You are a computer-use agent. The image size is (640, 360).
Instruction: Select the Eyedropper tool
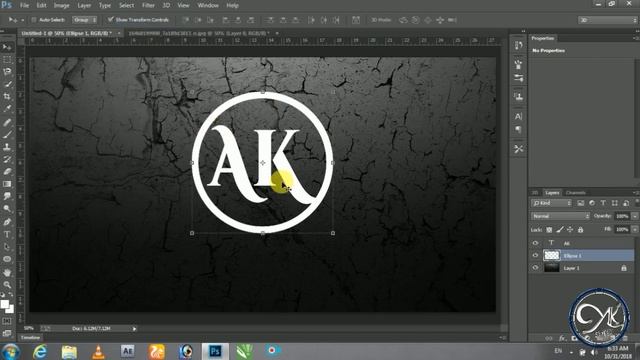(7, 109)
